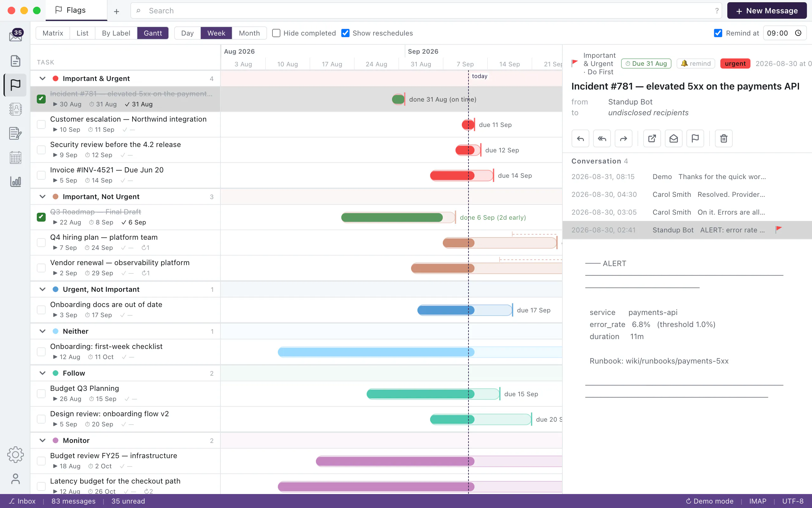Open the documents sidebar icon
The height and width of the screenshot is (508, 812).
coord(16,61)
